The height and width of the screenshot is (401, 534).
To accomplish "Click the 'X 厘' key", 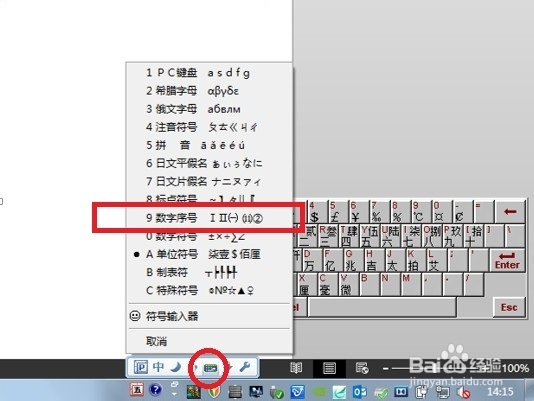I will point(307,284).
